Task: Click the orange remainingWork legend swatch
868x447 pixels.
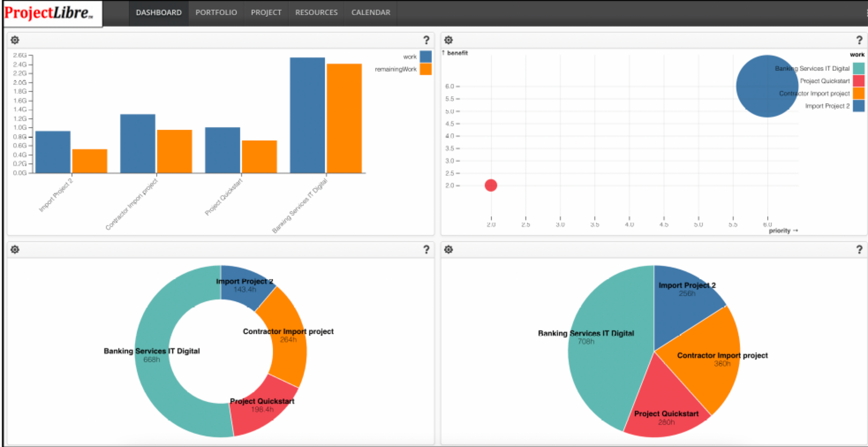Action: coord(425,69)
